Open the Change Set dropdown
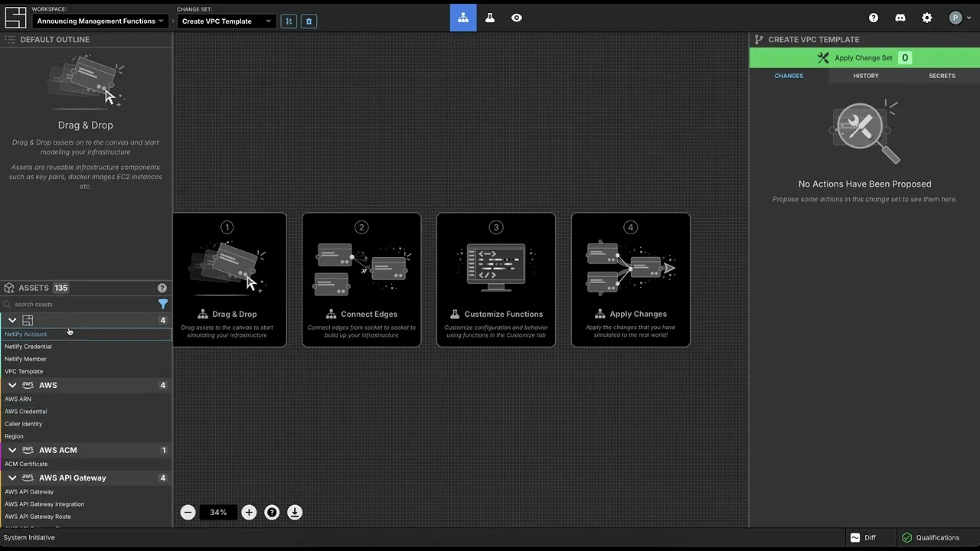Viewport: 980px width, 551px height. point(226,21)
